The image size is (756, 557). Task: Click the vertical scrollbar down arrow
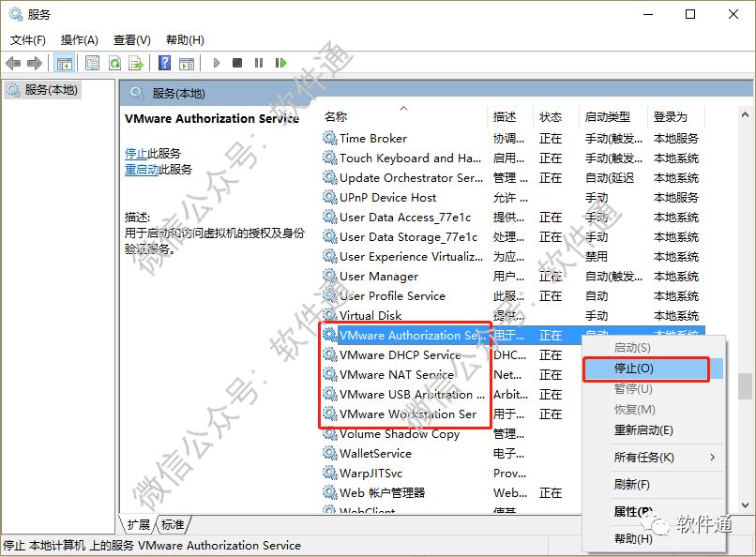click(745, 505)
